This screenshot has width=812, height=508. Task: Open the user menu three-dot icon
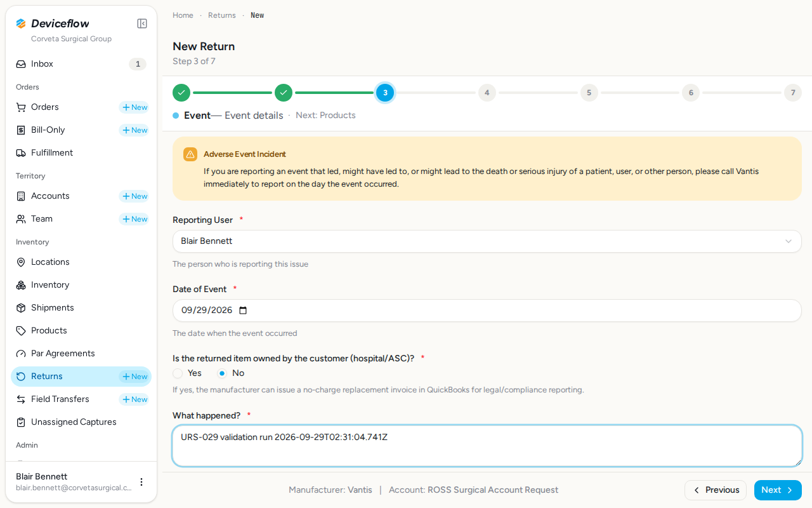(x=141, y=482)
